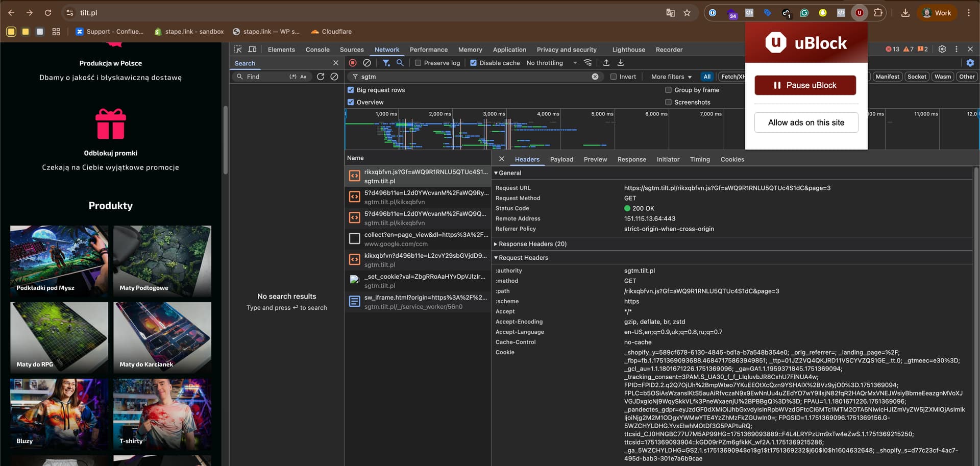Bookmark this page with star icon
Viewport: 980px width, 466px height.
point(687,13)
